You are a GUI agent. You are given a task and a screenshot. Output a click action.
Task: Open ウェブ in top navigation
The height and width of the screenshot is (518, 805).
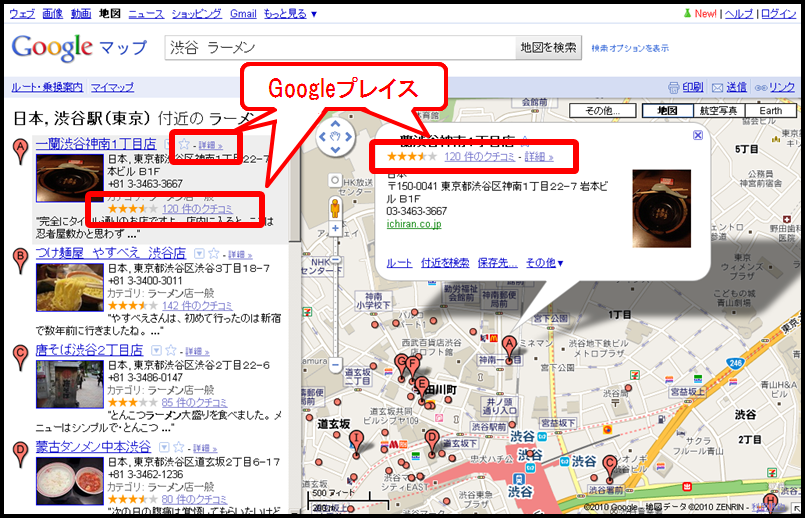[x=22, y=14]
